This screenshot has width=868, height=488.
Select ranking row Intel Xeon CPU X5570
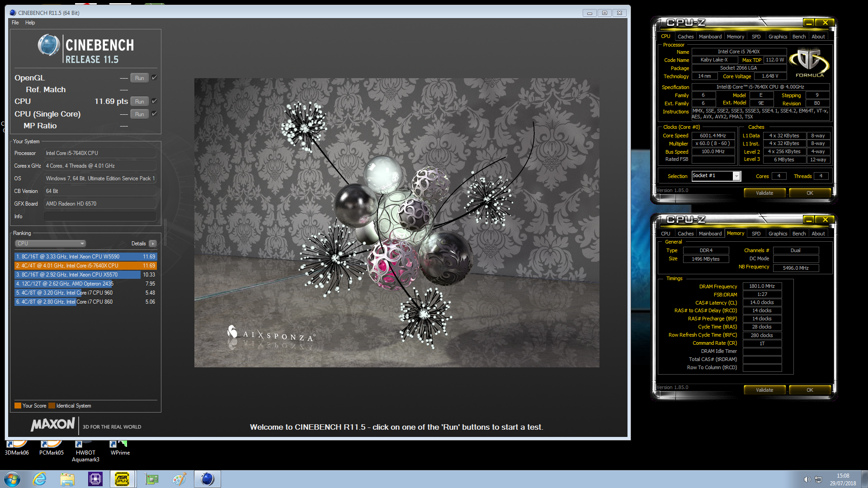pos(85,275)
